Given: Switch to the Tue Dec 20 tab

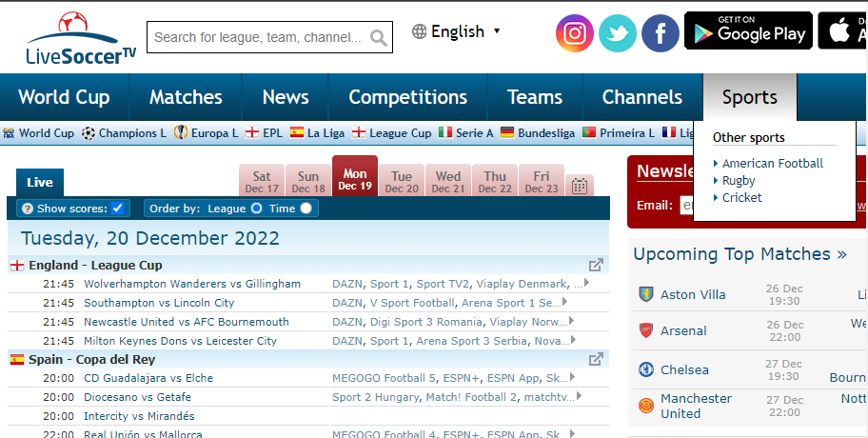Looking at the screenshot, I should point(402,181).
